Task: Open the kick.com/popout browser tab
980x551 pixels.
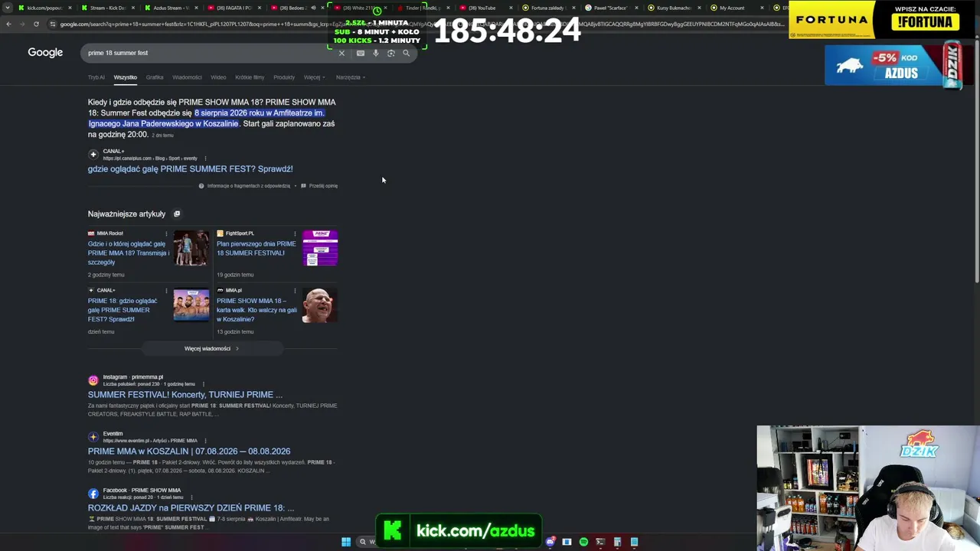Action: coord(44,8)
